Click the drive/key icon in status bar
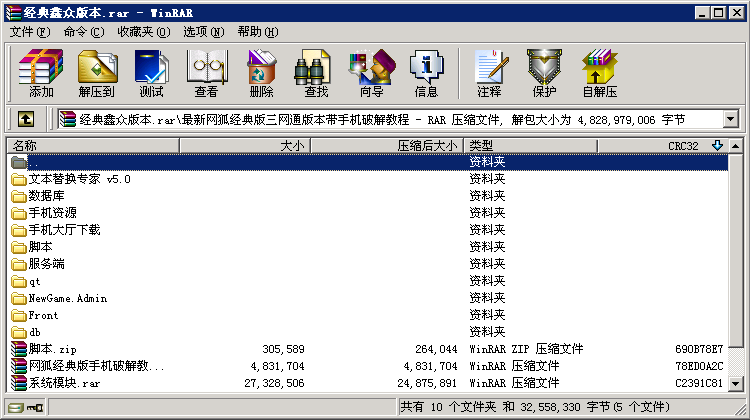750x420 pixels. 27,408
